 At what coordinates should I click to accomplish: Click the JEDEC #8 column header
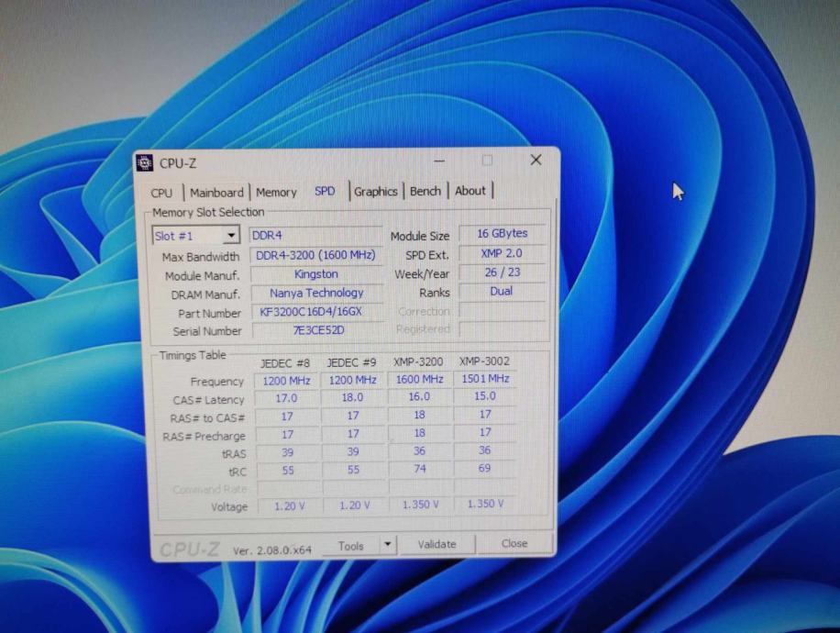click(x=285, y=363)
